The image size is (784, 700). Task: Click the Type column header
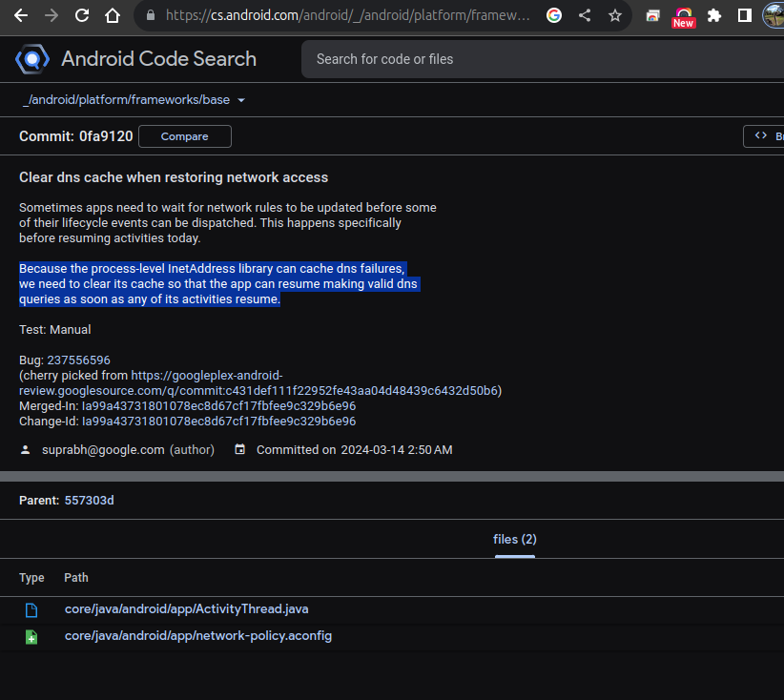click(31, 578)
